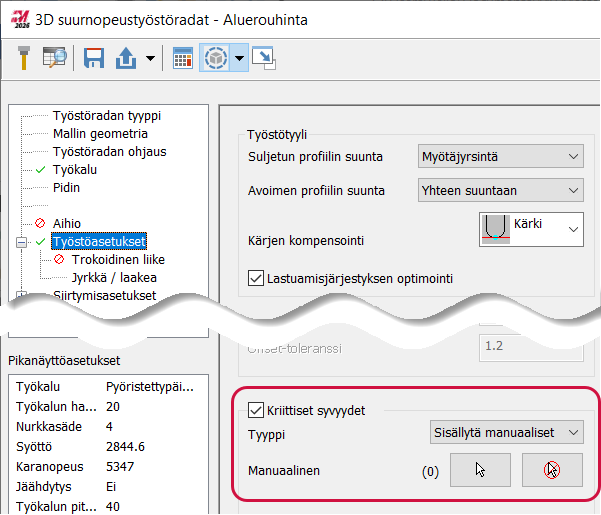Open the tool manager hammer icon
The image size is (601, 515).
tap(24, 58)
